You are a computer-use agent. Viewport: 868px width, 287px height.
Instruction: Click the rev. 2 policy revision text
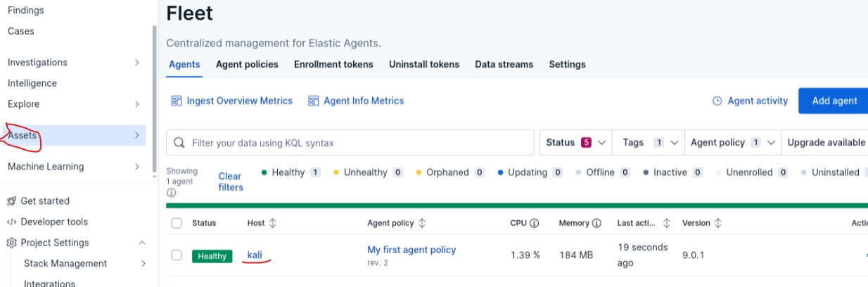pos(378,263)
